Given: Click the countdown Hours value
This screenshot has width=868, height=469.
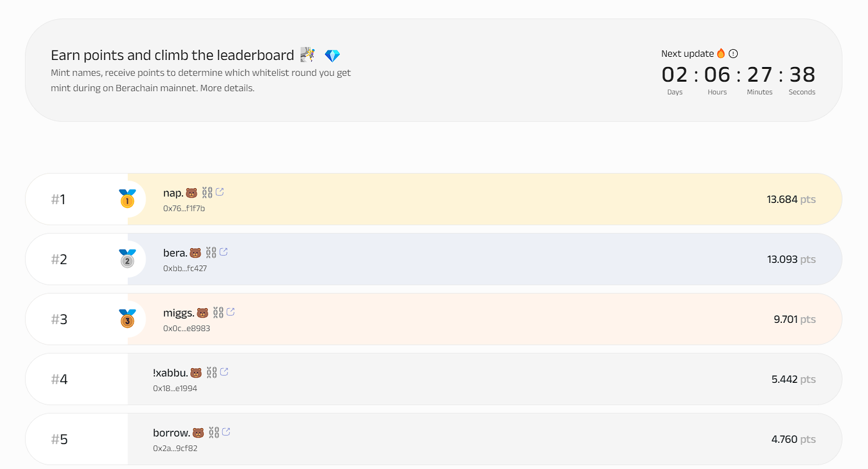Looking at the screenshot, I should (717, 75).
